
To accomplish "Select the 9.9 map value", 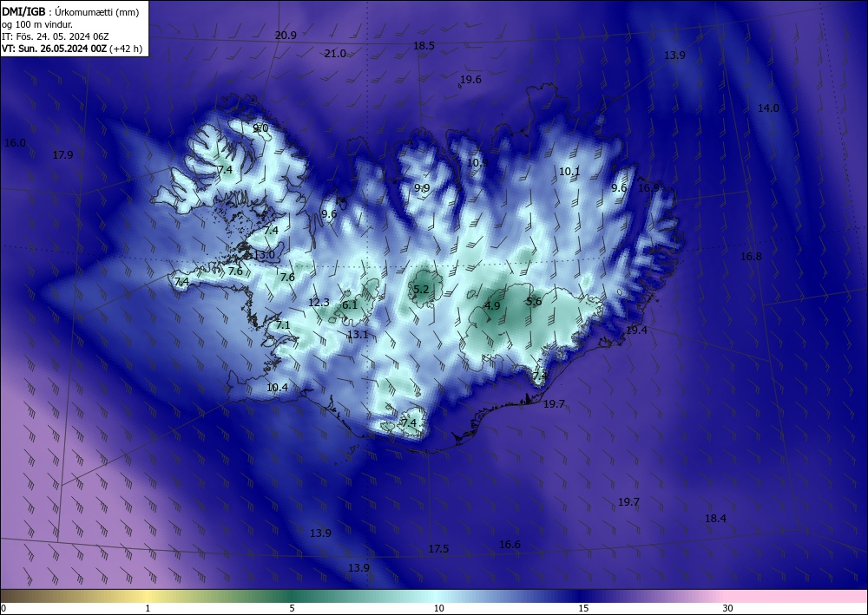I will (x=422, y=188).
